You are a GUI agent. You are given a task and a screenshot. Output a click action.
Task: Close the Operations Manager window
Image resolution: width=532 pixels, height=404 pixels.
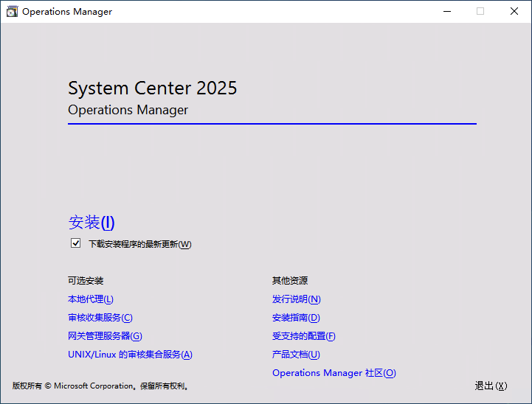click(x=514, y=11)
